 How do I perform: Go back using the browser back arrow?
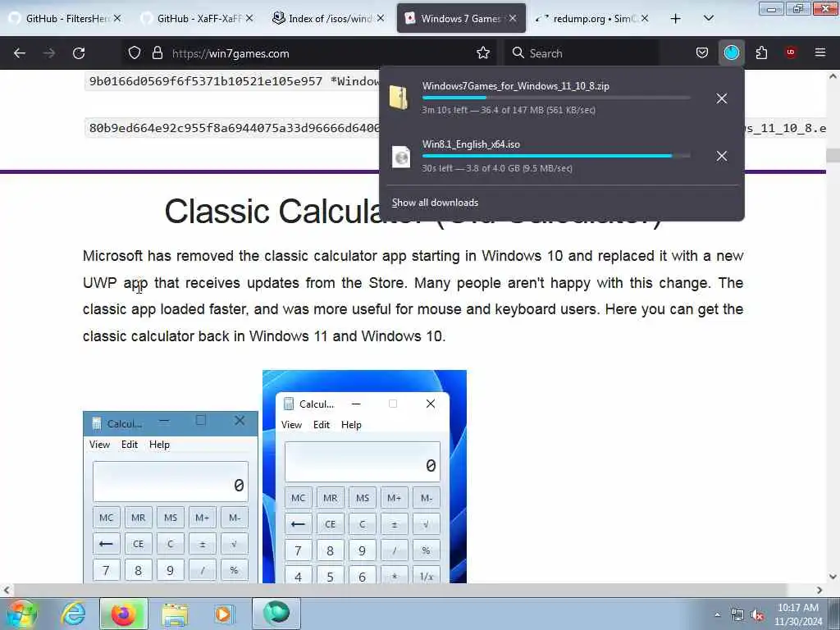[20, 53]
